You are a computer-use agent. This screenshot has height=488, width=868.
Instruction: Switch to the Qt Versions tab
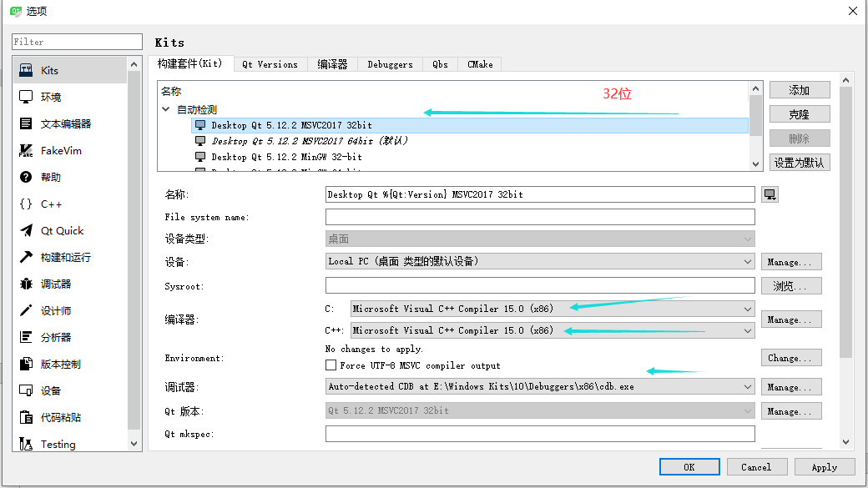pyautogui.click(x=270, y=64)
